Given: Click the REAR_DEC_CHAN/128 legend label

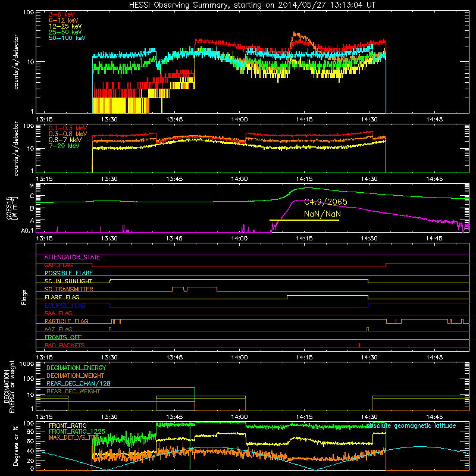Looking at the screenshot, I should pos(79,383).
